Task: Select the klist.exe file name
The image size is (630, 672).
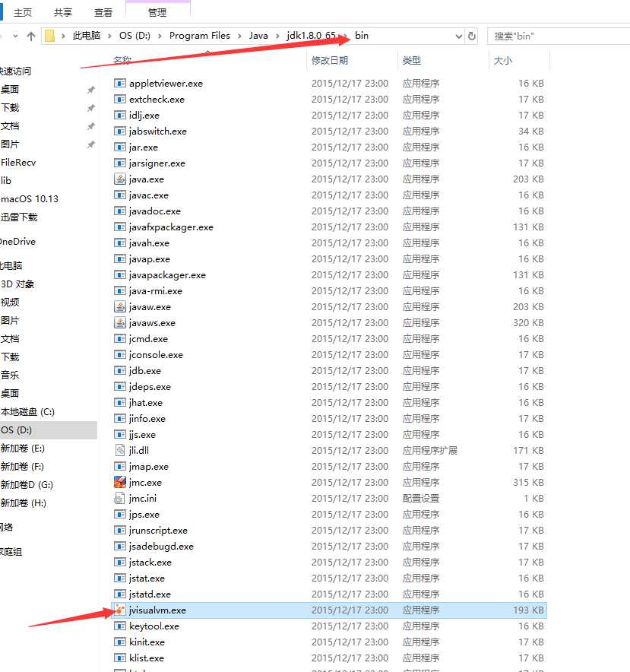Action: [x=147, y=658]
